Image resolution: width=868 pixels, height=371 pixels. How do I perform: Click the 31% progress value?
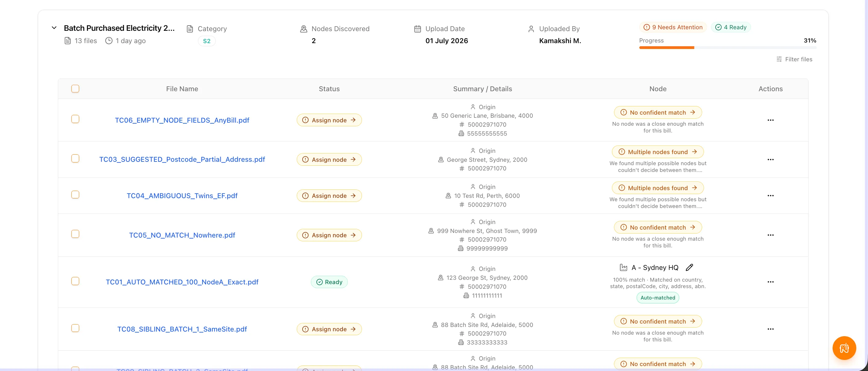(x=810, y=40)
